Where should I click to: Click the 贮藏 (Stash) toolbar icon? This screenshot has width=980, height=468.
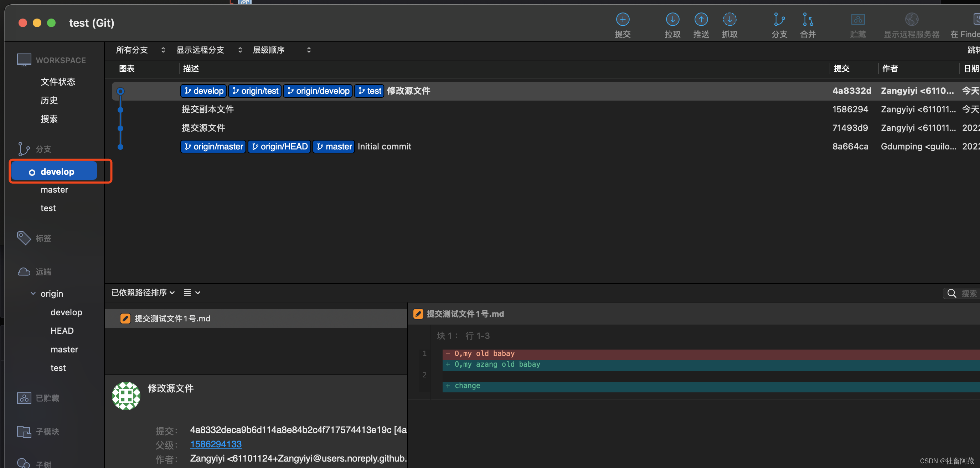pos(857,19)
